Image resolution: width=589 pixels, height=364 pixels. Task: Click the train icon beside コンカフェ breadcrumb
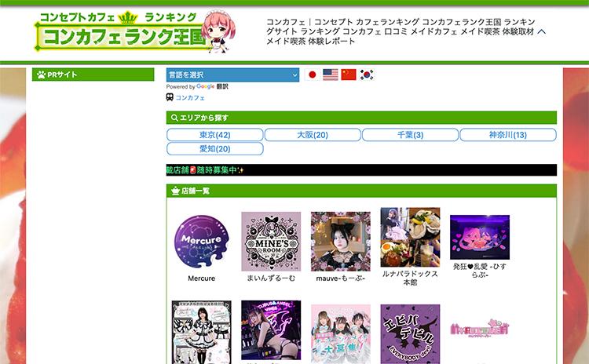(x=170, y=97)
